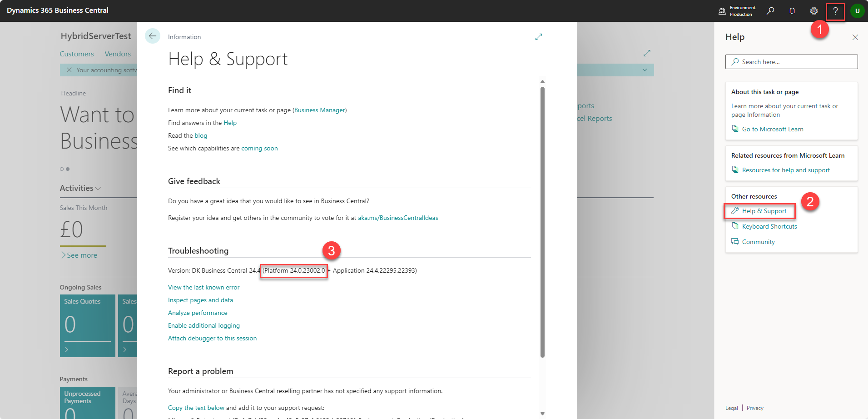This screenshot has width=868, height=419.
Task: Click the Microsoft Learn document icon
Action: pos(735,129)
